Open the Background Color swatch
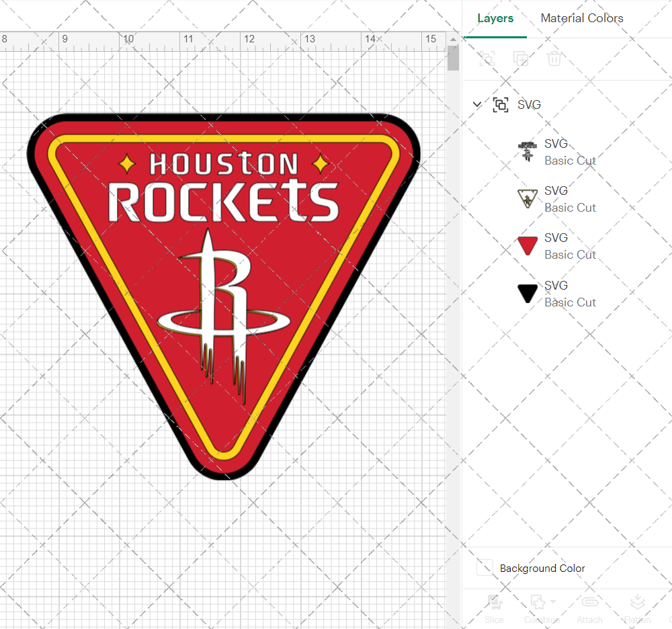672x629 pixels. [485, 568]
